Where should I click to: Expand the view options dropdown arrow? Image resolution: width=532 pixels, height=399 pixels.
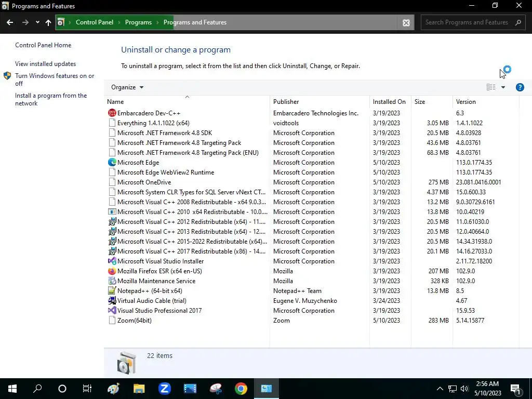(x=503, y=87)
